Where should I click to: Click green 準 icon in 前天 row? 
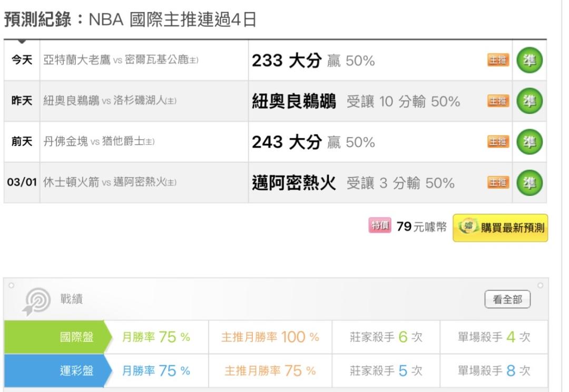(529, 142)
